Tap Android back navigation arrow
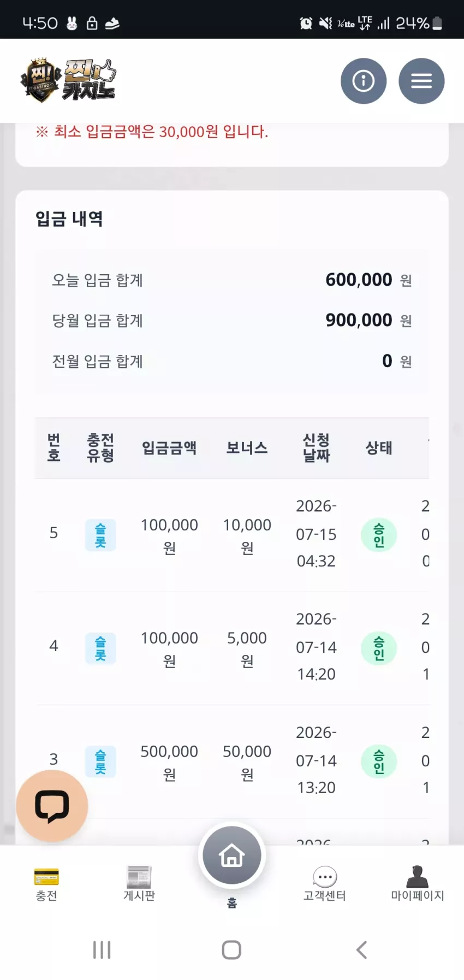The image size is (464, 980). [x=361, y=950]
